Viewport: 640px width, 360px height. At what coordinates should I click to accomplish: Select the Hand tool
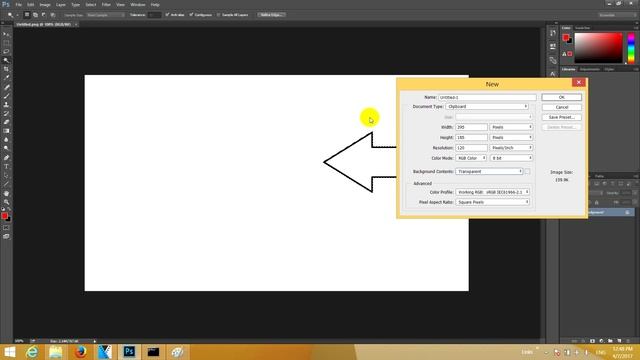(6, 193)
